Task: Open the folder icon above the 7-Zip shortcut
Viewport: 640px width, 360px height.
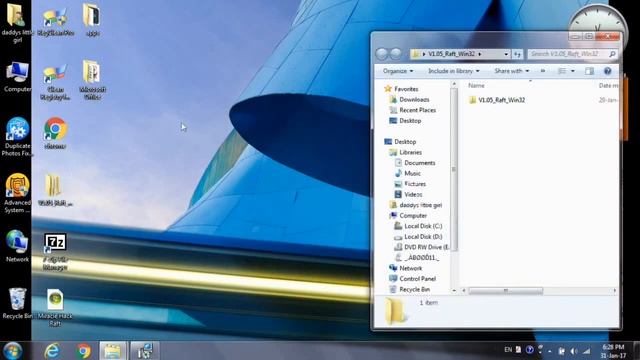Action: 55,190
